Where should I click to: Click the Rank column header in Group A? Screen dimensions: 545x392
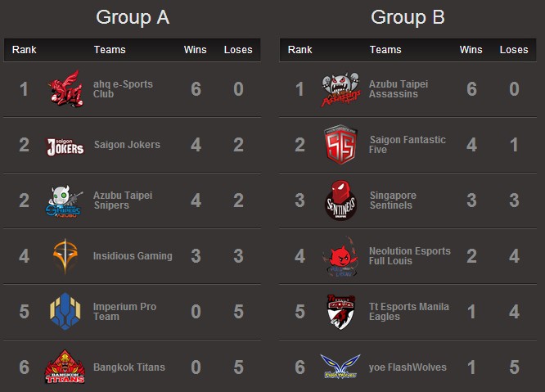tap(25, 50)
